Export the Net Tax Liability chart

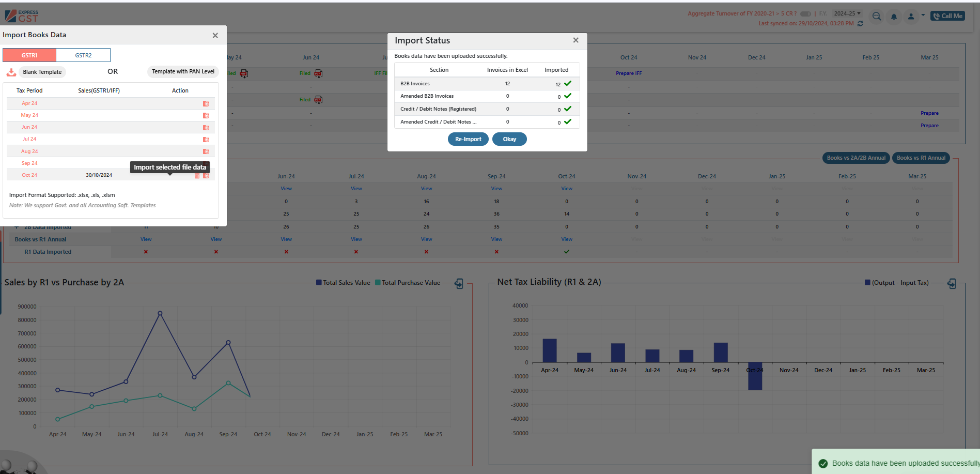[x=952, y=283]
